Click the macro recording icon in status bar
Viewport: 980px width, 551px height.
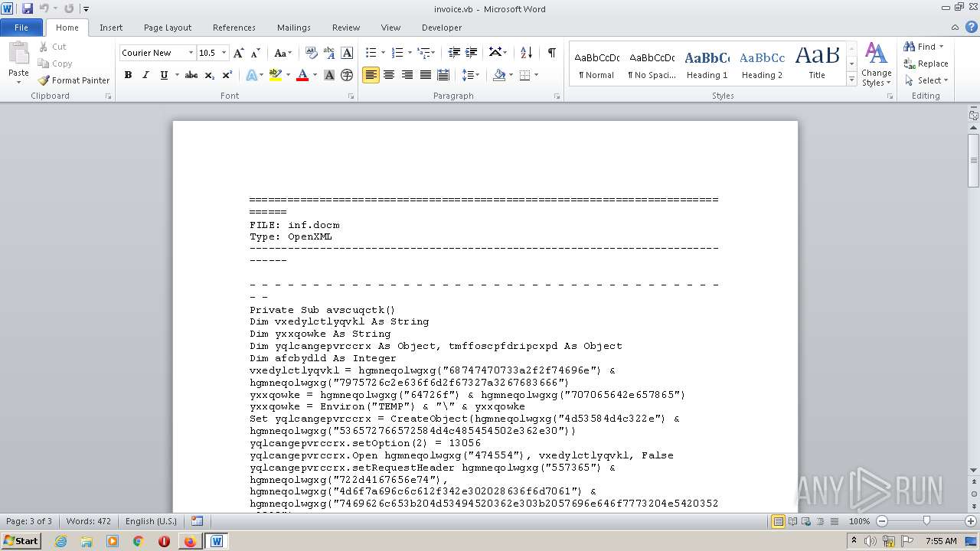[x=197, y=521]
